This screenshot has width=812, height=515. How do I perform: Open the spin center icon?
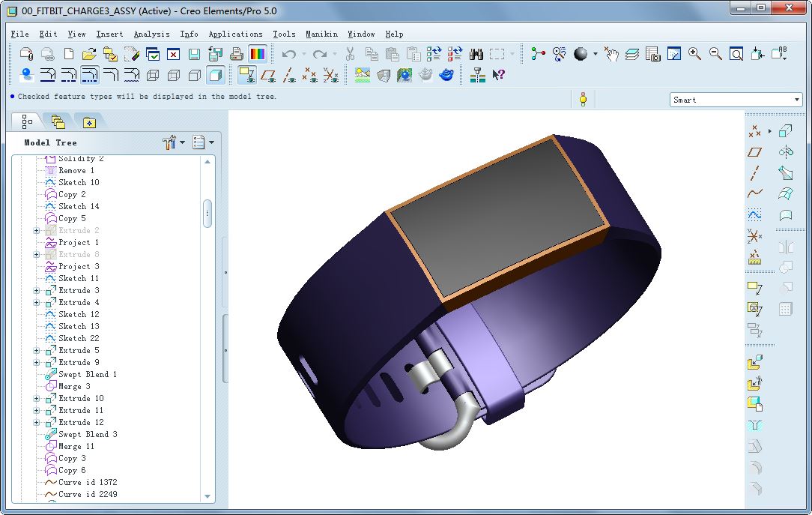coord(538,54)
